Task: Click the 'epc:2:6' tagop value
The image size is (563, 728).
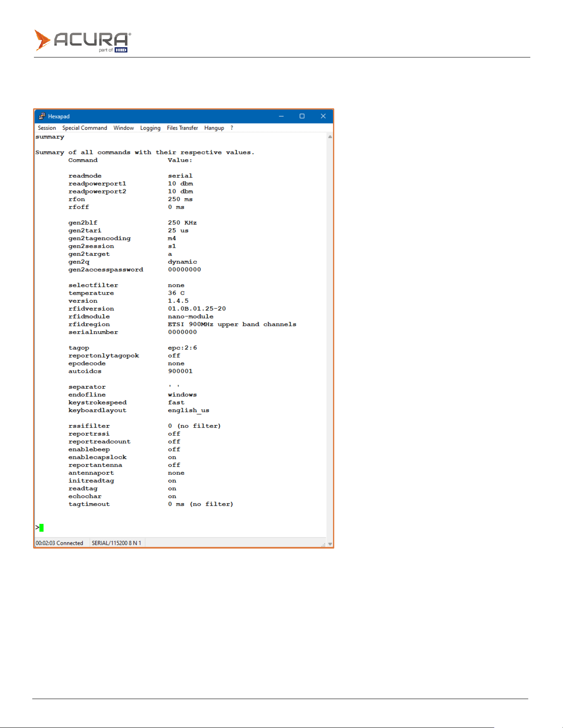Action: pyautogui.click(x=182, y=348)
